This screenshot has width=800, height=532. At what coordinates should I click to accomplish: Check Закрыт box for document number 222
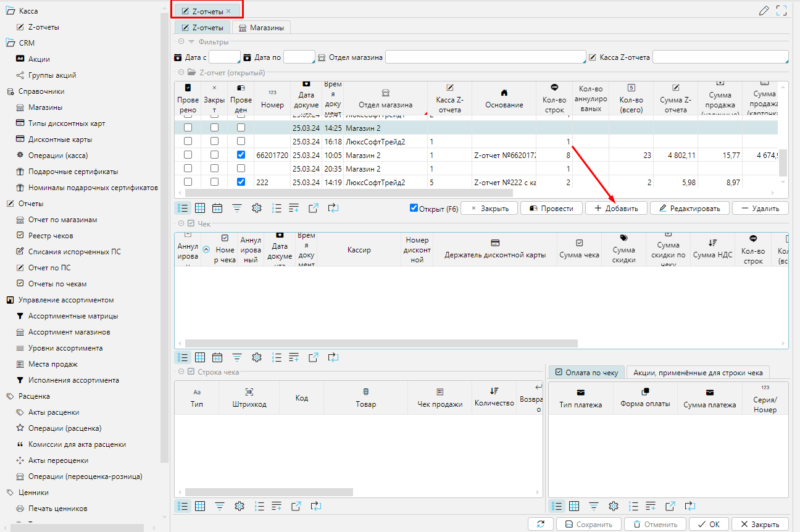click(214, 181)
